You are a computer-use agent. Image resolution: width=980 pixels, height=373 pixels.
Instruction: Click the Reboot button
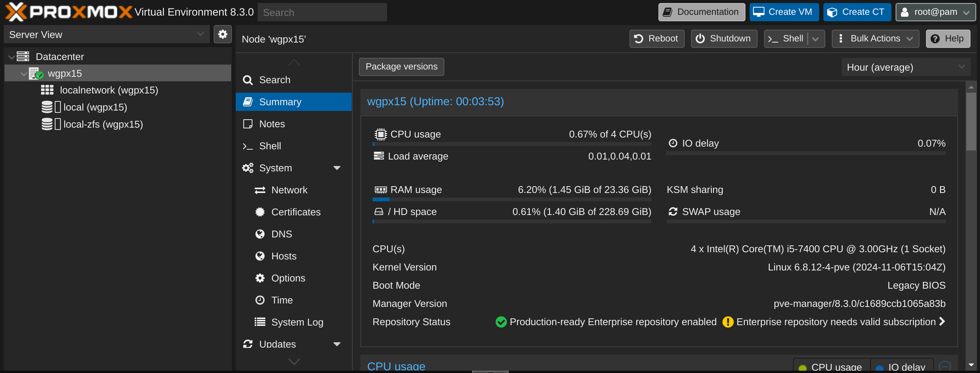coord(657,39)
